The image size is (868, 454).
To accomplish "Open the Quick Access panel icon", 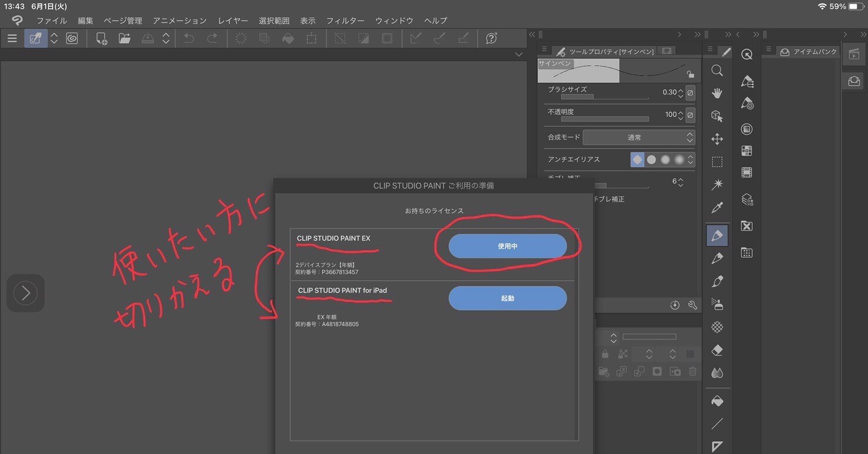I will 746,54.
